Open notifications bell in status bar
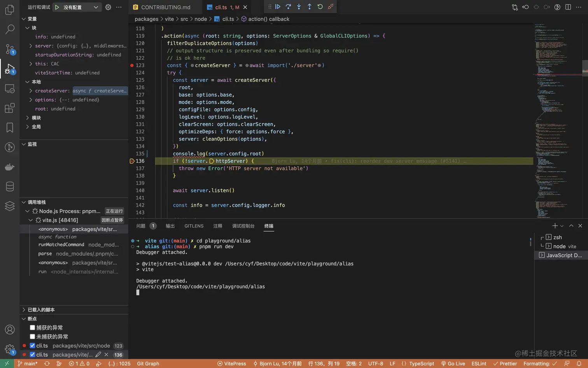 point(579,363)
